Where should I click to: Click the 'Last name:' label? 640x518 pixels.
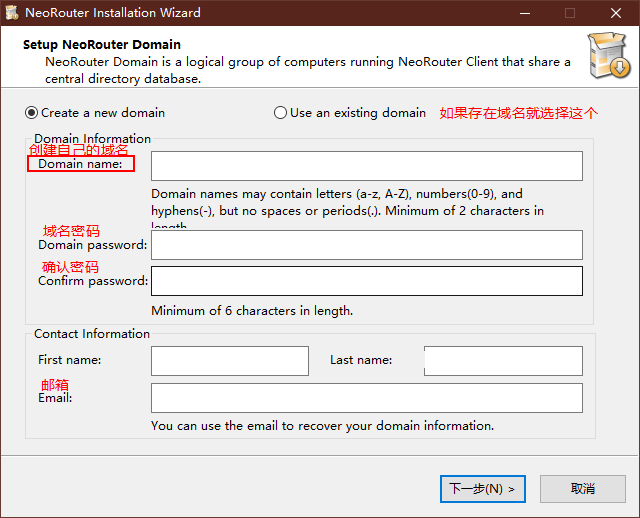[361, 360]
